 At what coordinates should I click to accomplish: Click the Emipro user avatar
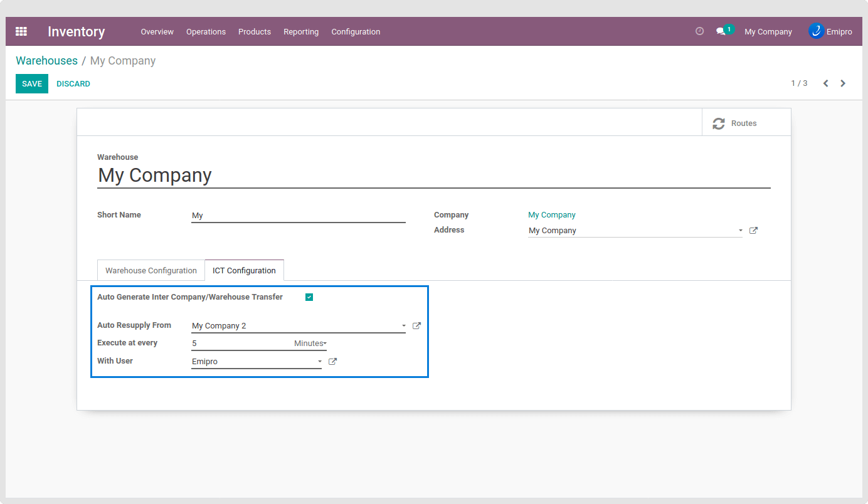click(816, 31)
